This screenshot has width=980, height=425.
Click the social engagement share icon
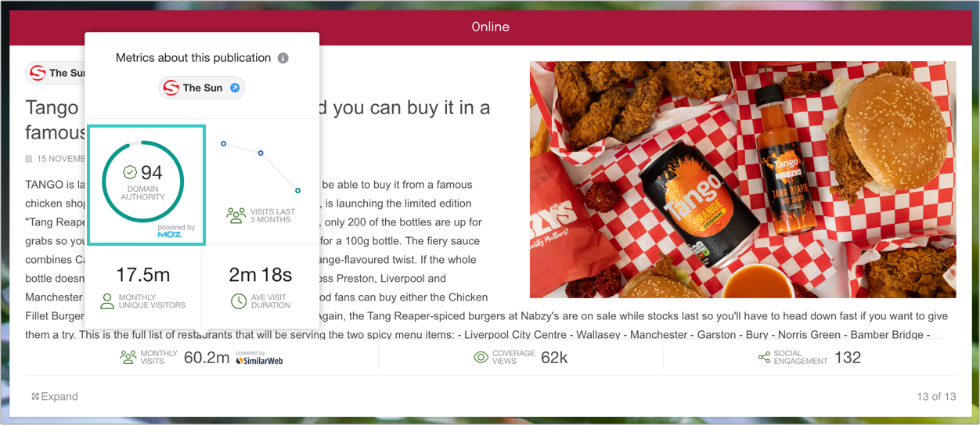point(764,358)
